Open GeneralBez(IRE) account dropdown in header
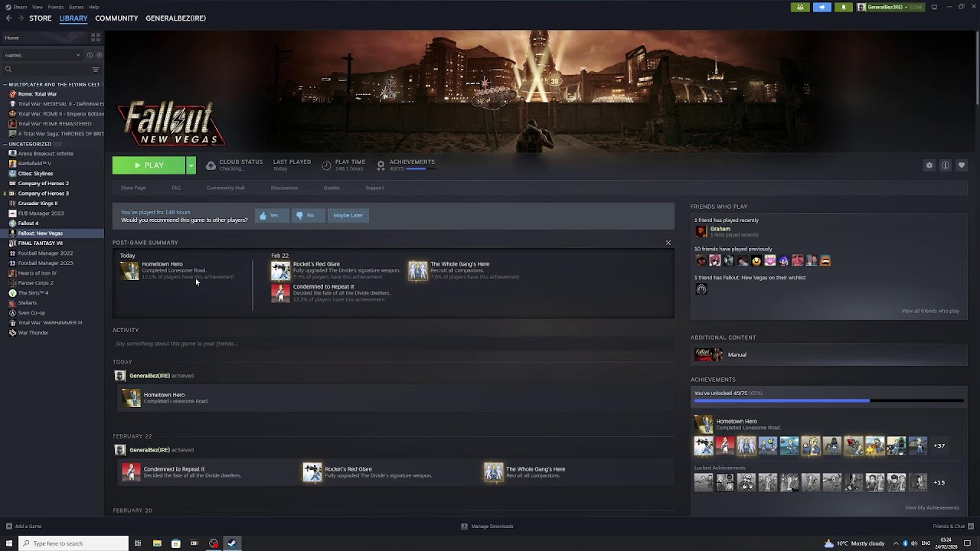Viewport: 980px width, 551px height. [x=891, y=7]
